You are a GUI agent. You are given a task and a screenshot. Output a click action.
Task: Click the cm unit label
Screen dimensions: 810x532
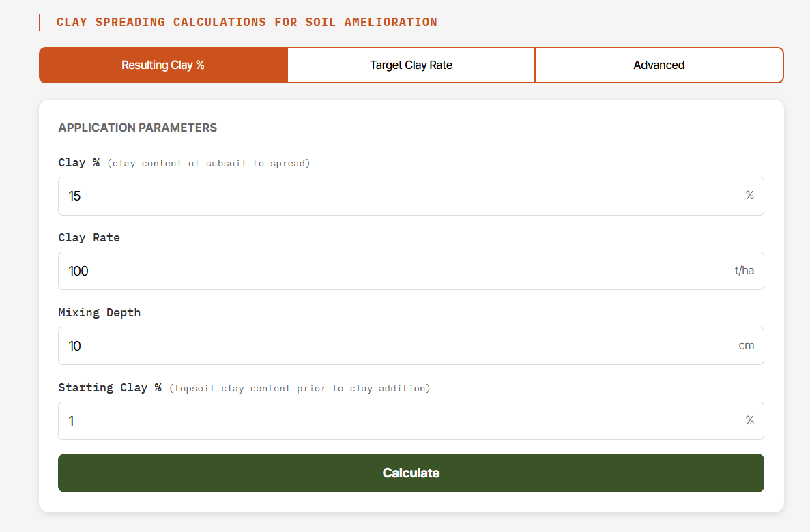(747, 345)
